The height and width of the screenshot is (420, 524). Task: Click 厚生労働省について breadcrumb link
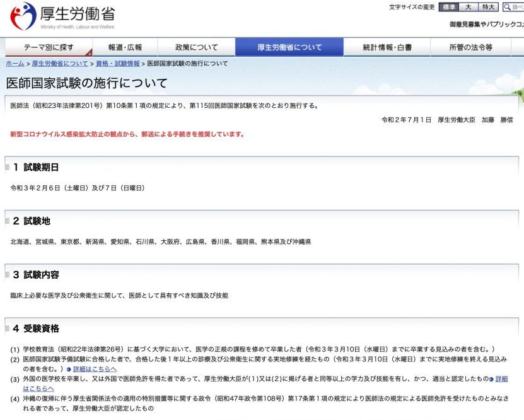(x=60, y=64)
